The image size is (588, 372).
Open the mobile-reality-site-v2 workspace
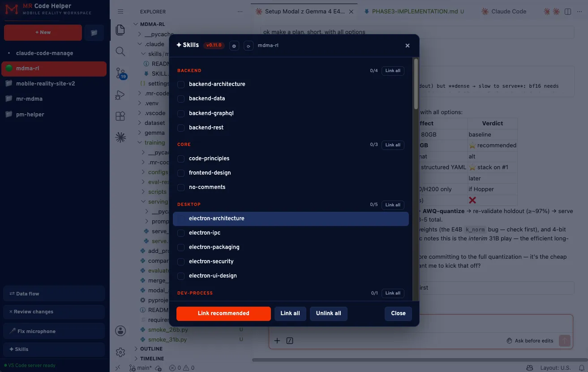(55, 84)
